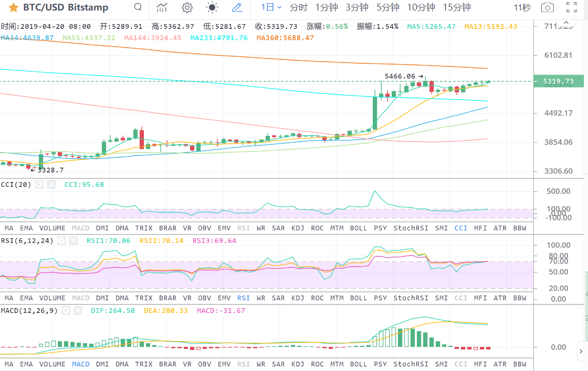Image resolution: width=588 pixels, height=371 pixels.
Task: Open MACD(12,26,9) indicator settings gear
Action: point(66,311)
